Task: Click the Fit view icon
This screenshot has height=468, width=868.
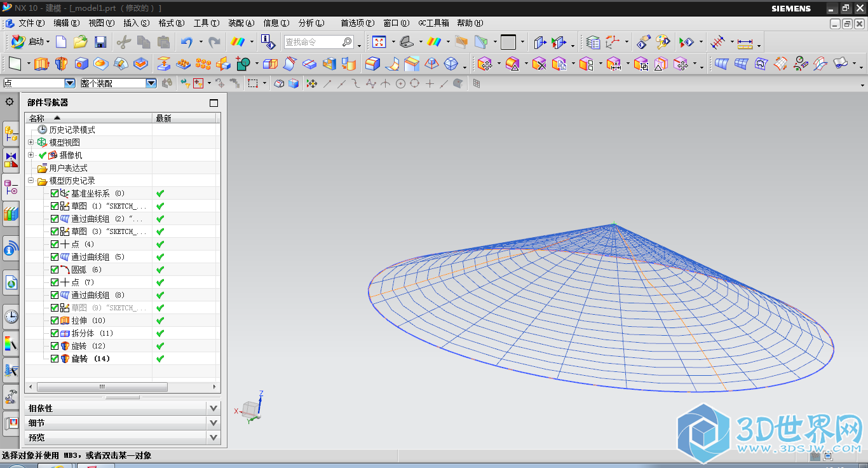Action: pos(379,42)
